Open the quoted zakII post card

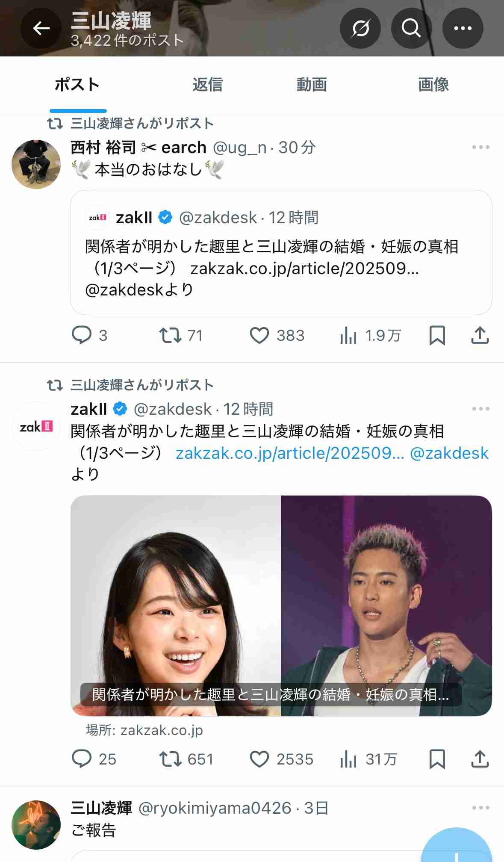[x=281, y=252]
